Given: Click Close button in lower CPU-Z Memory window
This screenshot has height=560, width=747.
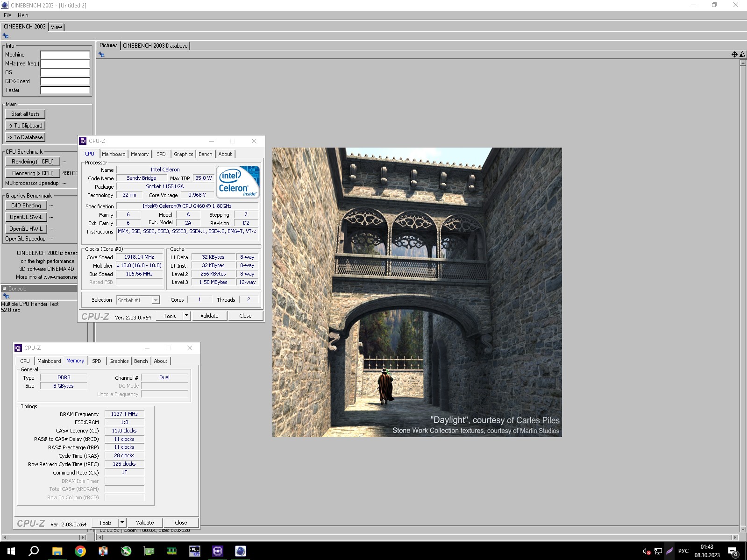Looking at the screenshot, I should coord(181,523).
